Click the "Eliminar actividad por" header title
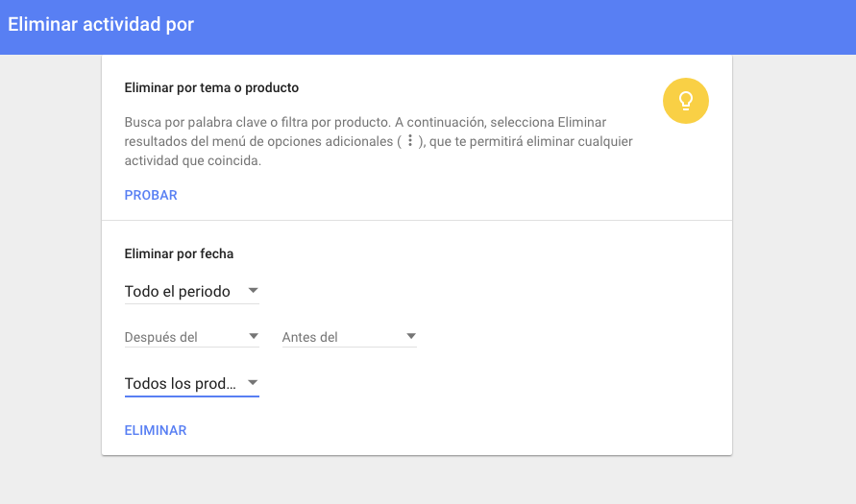 [x=101, y=24]
